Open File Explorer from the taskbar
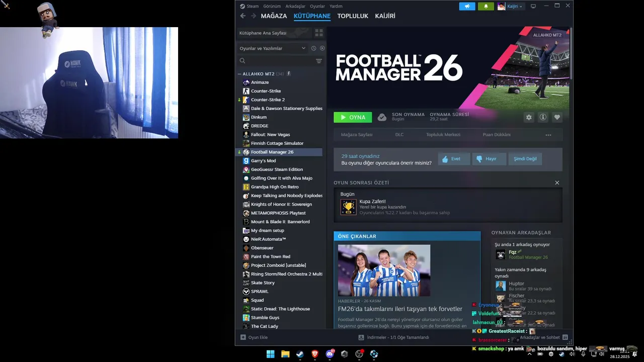This screenshot has width=644, height=362. tap(285, 354)
